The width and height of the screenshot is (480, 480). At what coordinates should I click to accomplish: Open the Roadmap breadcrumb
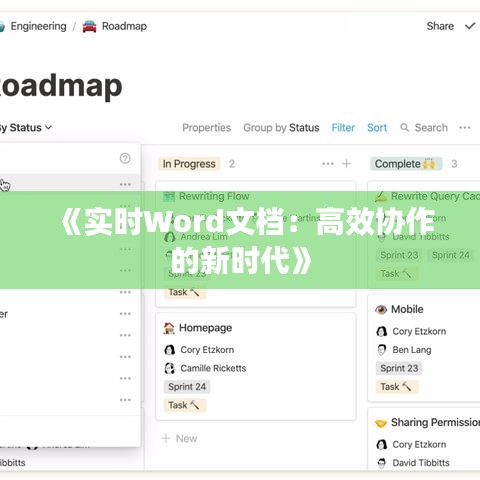pos(124,26)
